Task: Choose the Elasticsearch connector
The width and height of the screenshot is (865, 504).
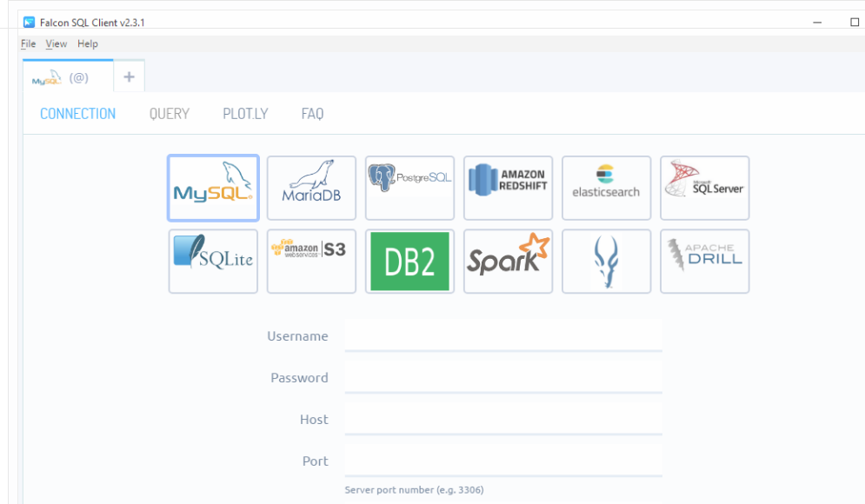Action: tap(606, 188)
